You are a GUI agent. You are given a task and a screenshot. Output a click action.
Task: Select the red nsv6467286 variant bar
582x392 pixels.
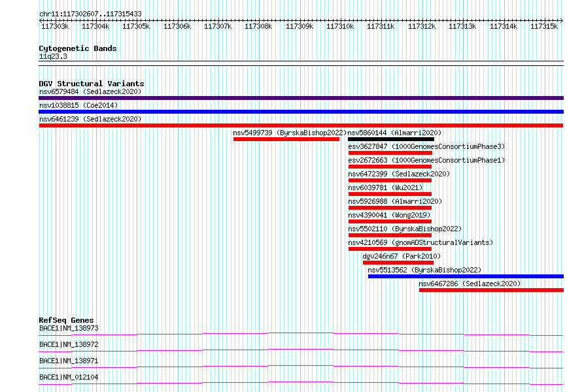point(492,290)
